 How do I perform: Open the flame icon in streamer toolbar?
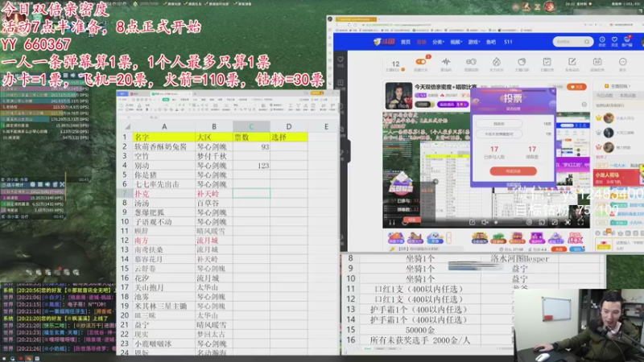tap(497, 64)
